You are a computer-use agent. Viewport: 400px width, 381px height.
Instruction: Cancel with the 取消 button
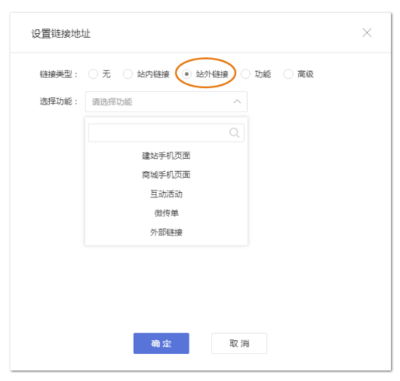pyautogui.click(x=239, y=343)
